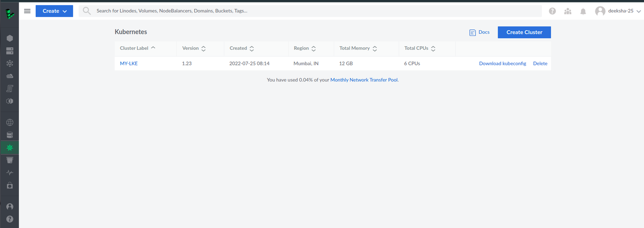Click the help question mark in top bar
The width and height of the screenshot is (644, 228).
click(x=552, y=11)
